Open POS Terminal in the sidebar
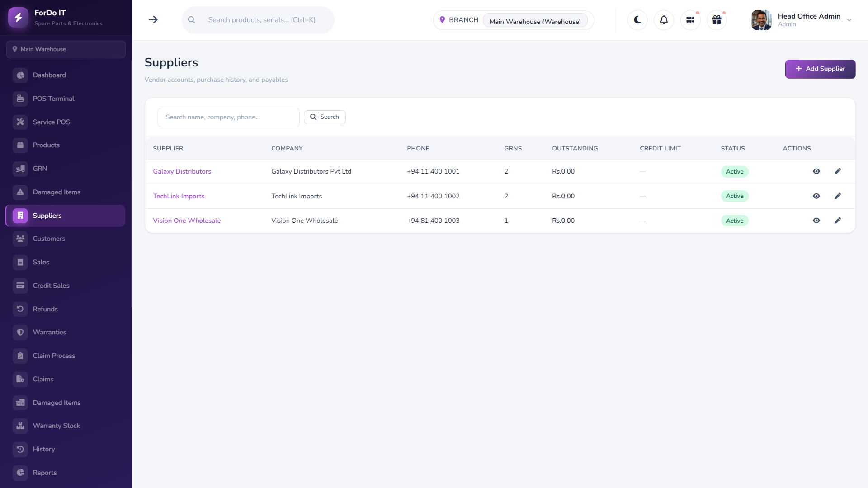This screenshot has width=868, height=488. coord(65,99)
